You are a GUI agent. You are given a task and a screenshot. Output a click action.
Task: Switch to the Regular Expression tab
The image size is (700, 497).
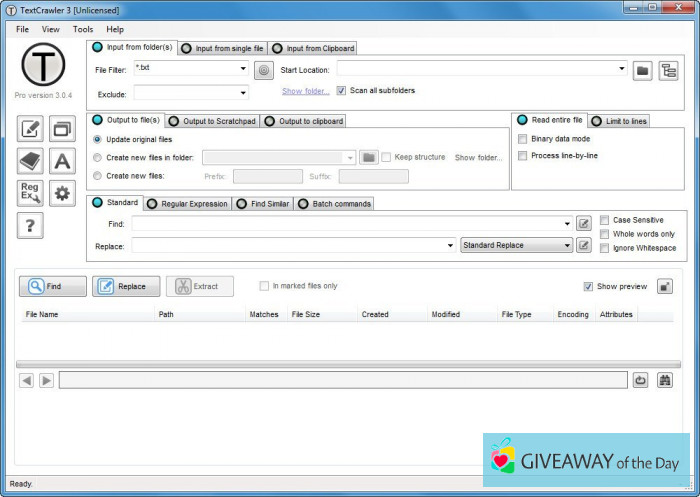(x=188, y=204)
